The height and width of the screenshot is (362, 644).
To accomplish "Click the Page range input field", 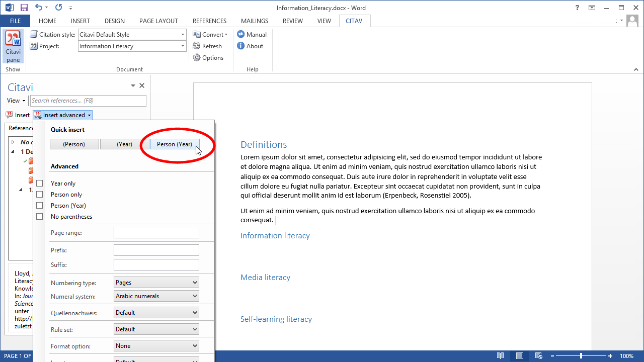I will [x=156, y=233].
